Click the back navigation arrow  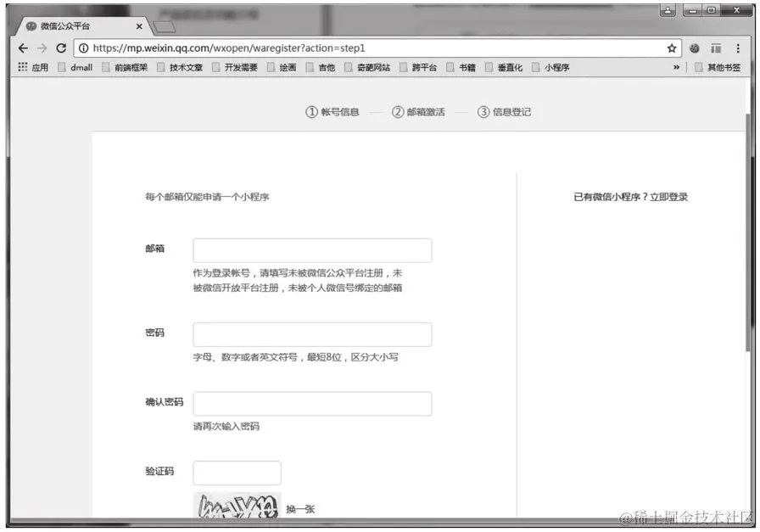pos(24,48)
